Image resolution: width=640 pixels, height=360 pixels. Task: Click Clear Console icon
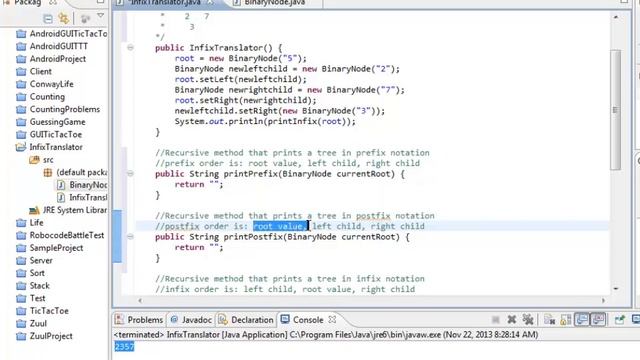point(549,320)
